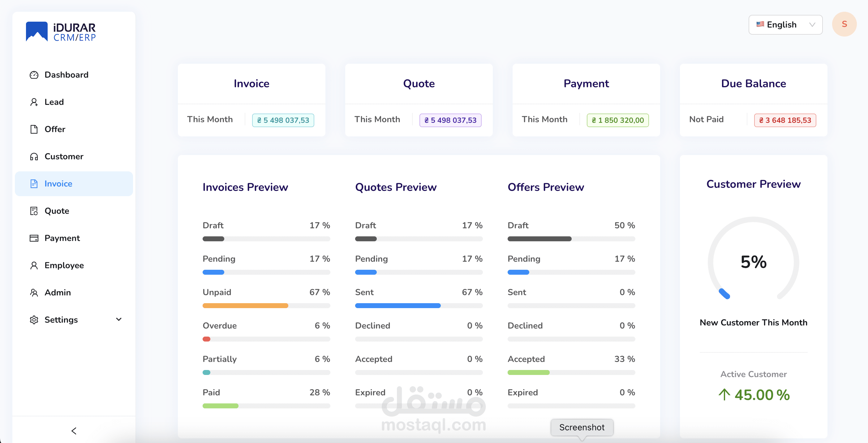Viewport: 868px width, 443px height.
Task: Click the iDURAR CRM/ERP logo
Action: click(61, 32)
